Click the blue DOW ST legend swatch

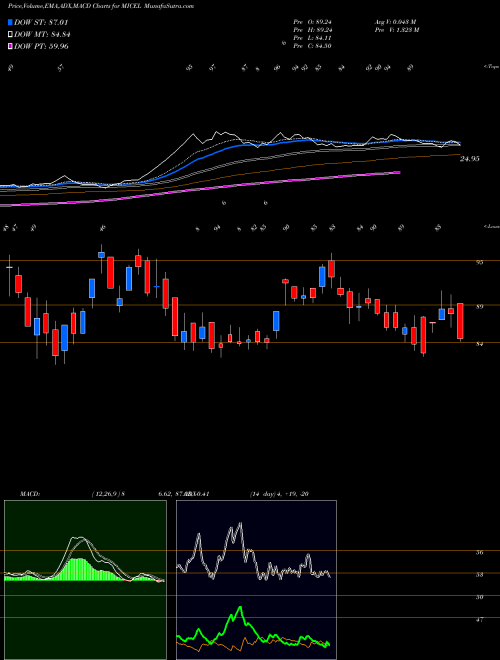[11, 22]
